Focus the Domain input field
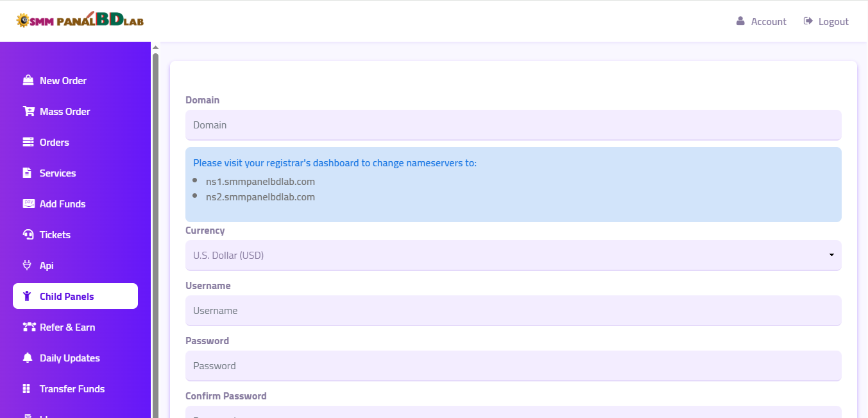The width and height of the screenshot is (868, 418). 513,125
